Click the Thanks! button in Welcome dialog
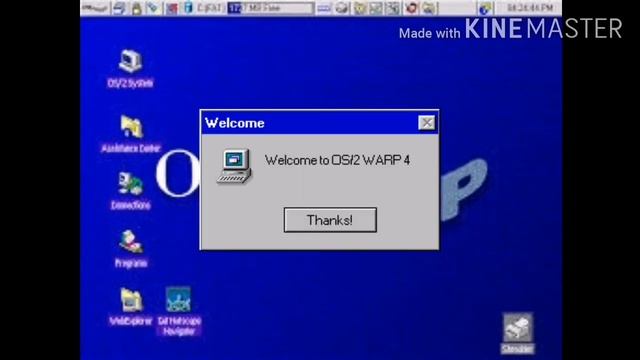This screenshot has height=360, width=640. tap(330, 220)
